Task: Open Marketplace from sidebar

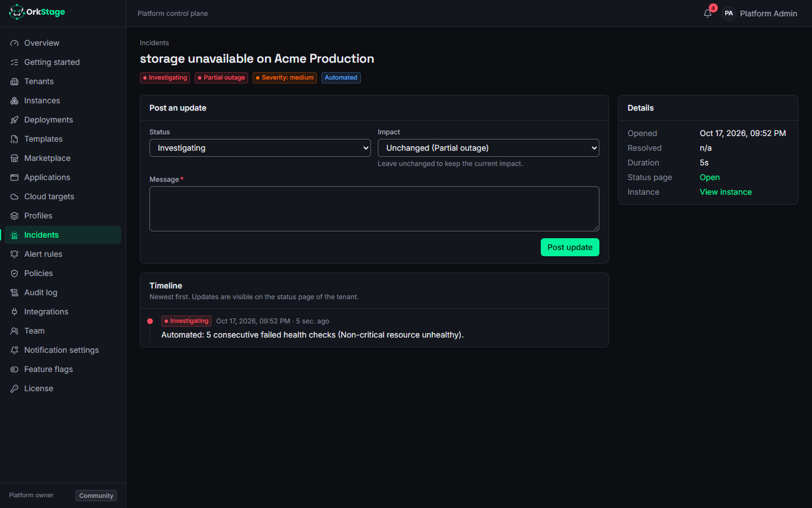Action: (x=63, y=158)
